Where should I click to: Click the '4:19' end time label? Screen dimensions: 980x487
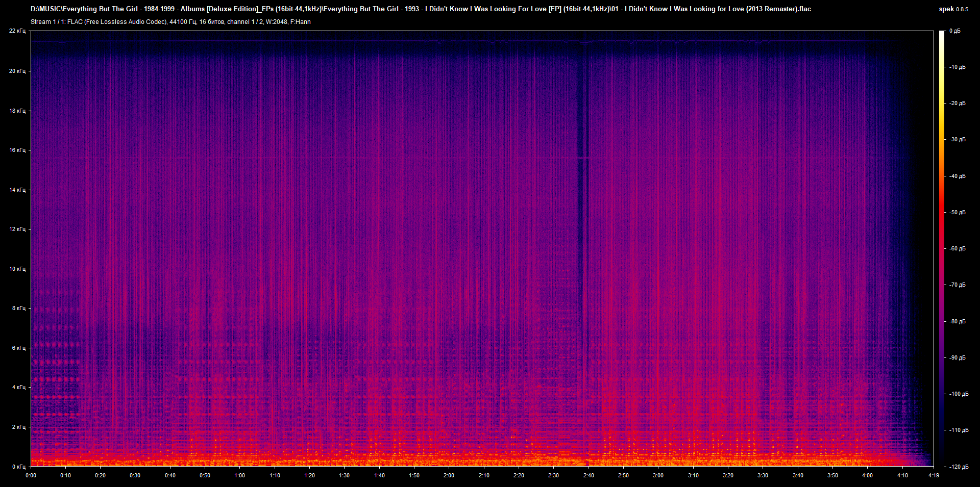coord(934,475)
